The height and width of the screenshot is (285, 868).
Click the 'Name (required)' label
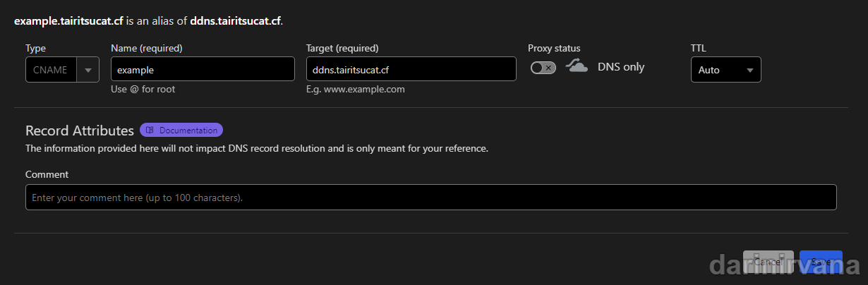(x=147, y=48)
